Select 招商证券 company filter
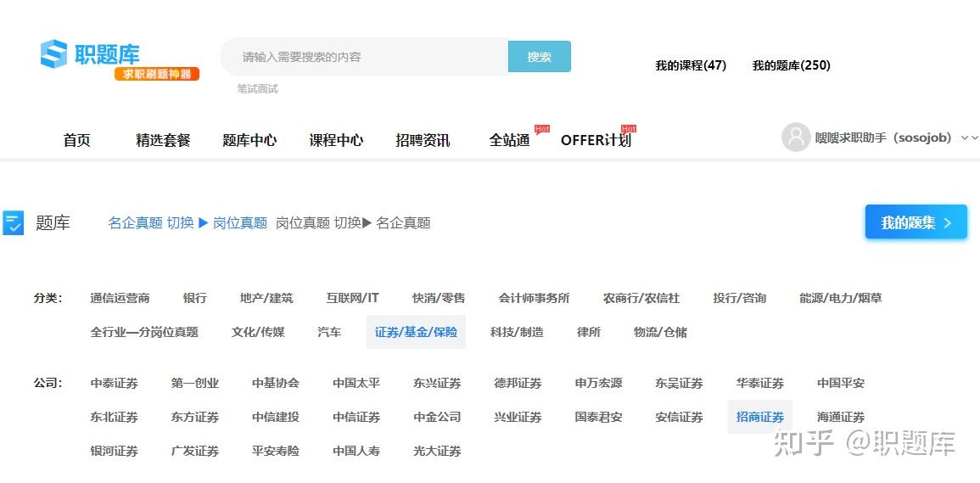This screenshot has height=483, width=980. [760, 417]
